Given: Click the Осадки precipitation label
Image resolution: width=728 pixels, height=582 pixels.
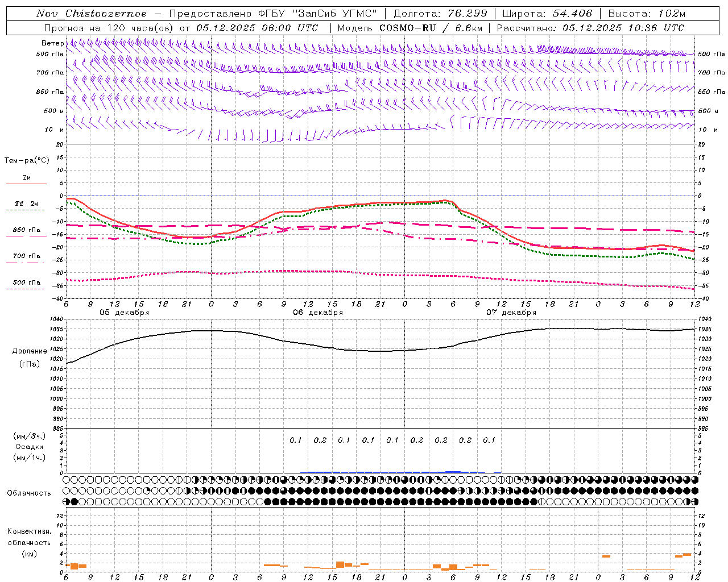Looking at the screenshot, I should pos(30,447).
